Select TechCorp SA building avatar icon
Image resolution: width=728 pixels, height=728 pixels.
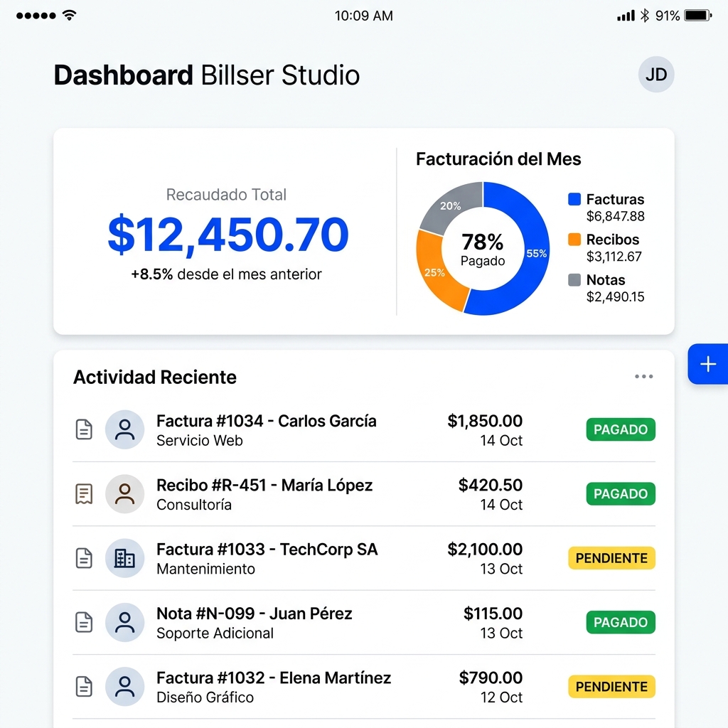pyautogui.click(x=125, y=558)
